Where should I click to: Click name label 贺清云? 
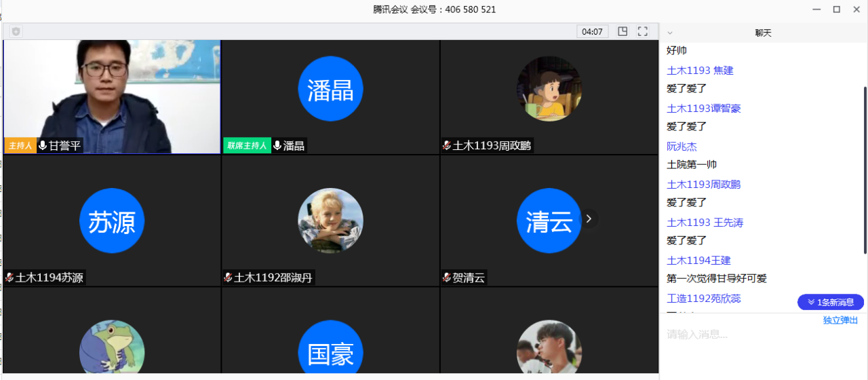point(469,278)
